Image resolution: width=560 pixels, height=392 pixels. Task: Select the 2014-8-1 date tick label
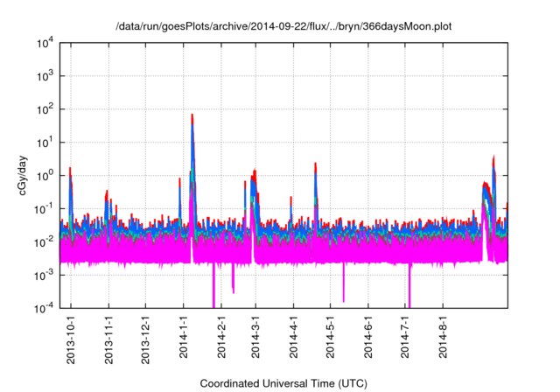pos(442,338)
